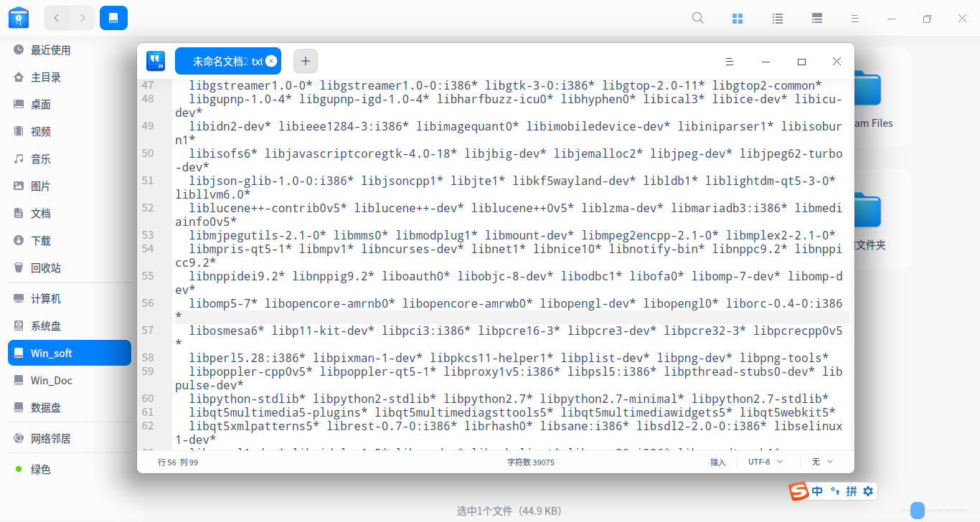Image resolution: width=980 pixels, height=522 pixels.
Task: Select the 未命名文档2.txt tab
Action: point(225,61)
